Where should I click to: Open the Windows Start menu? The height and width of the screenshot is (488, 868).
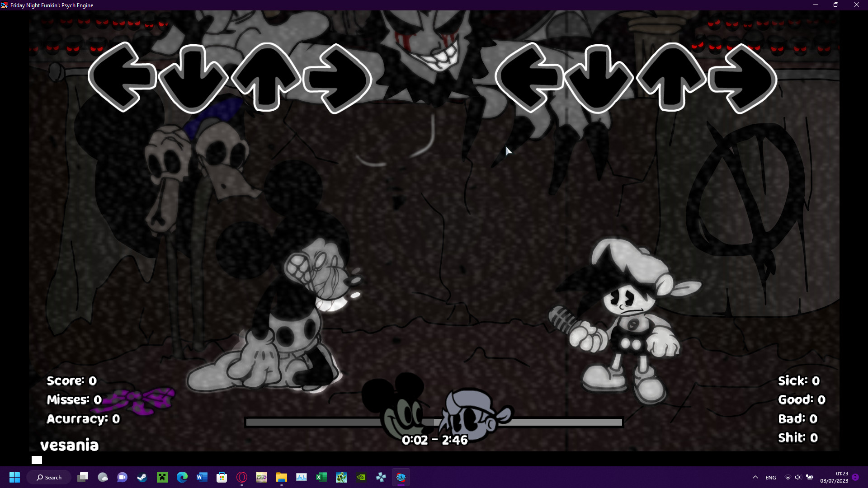click(x=14, y=477)
